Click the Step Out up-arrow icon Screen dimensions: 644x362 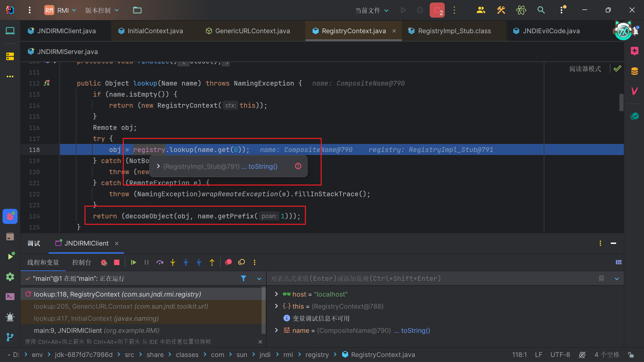[212, 262]
